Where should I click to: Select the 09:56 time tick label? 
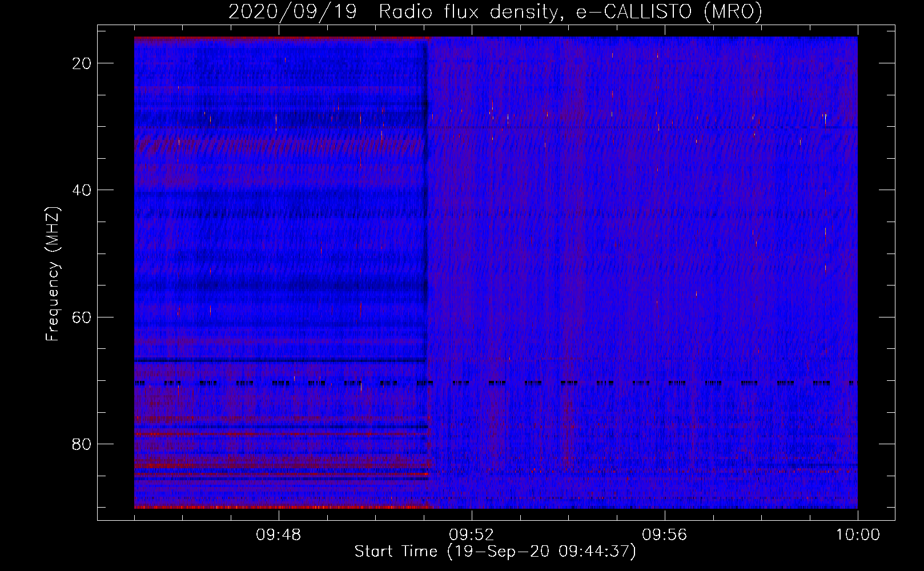665,535
